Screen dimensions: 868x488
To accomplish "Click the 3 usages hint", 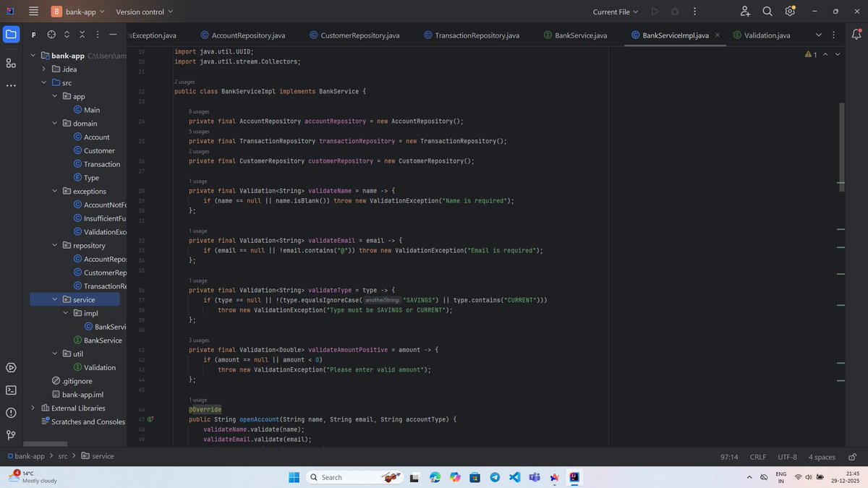I will [200, 340].
